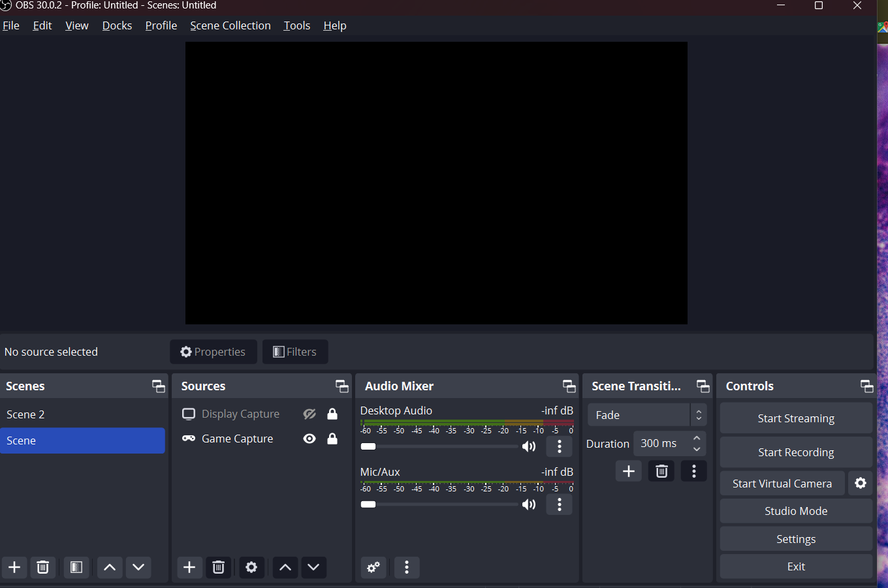Decrease transition duration with down arrow
Screen dimensions: 888x588
(697, 450)
